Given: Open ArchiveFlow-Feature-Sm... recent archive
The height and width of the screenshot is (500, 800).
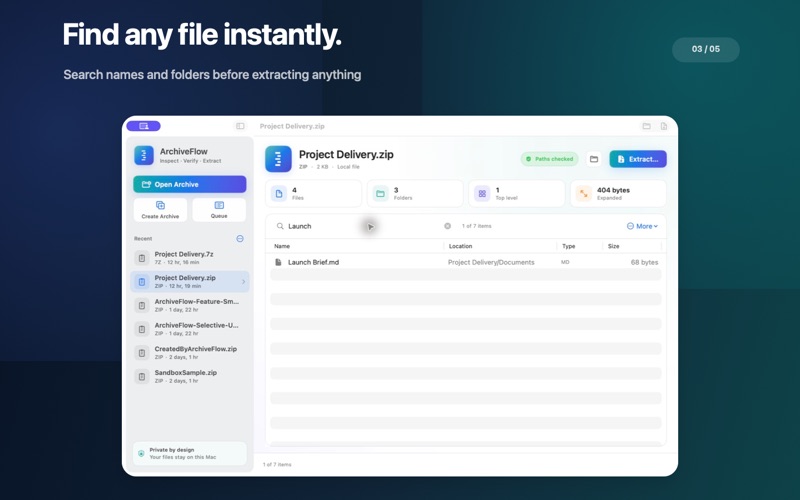Looking at the screenshot, I should [x=190, y=305].
